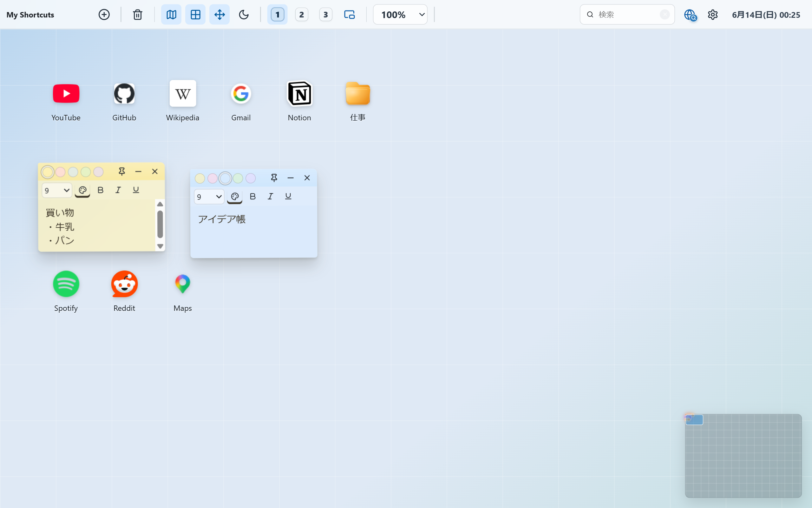Image resolution: width=812 pixels, height=508 pixels.
Task: Select yellow color on 買い物 note
Action: (48, 172)
